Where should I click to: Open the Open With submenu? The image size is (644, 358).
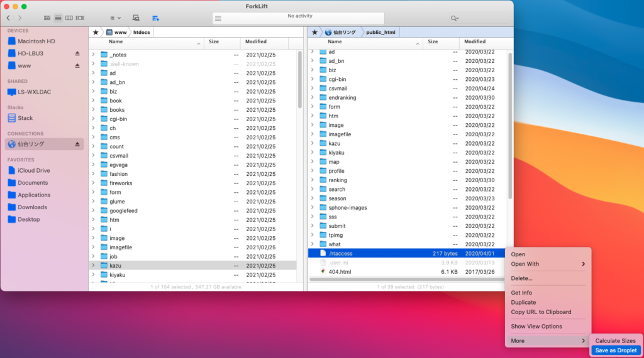coord(548,264)
